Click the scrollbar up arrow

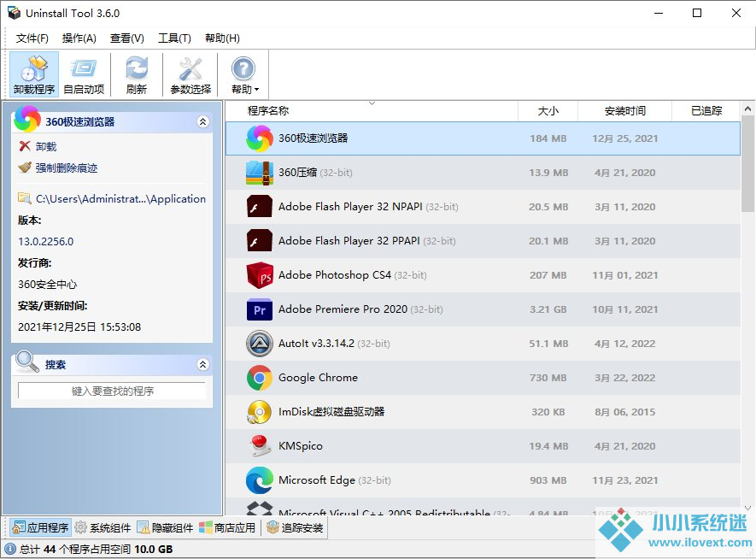tap(747, 109)
